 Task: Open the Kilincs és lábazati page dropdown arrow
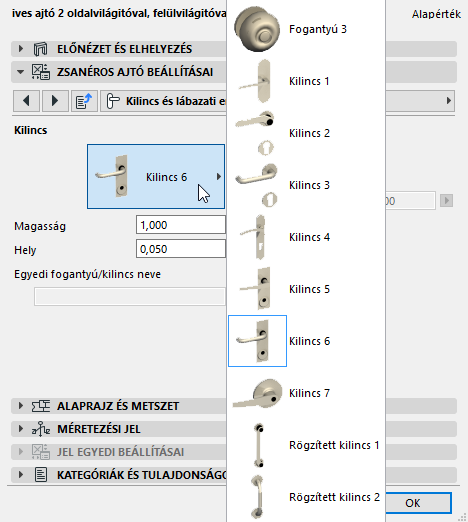(x=449, y=101)
